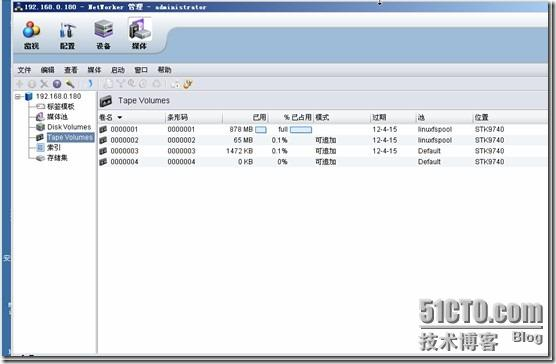The image size is (556, 364).
Task: Click STK9740 location in row 0000004
Action: (x=489, y=162)
